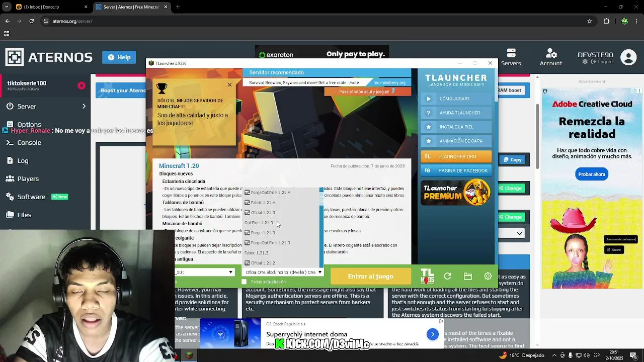The width and height of the screenshot is (644, 362).
Task: Click the browser tab search arrow
Action: 7,7
